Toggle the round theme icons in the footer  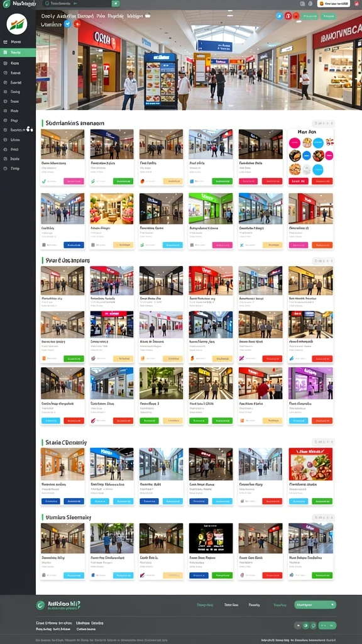(x=306, y=626)
